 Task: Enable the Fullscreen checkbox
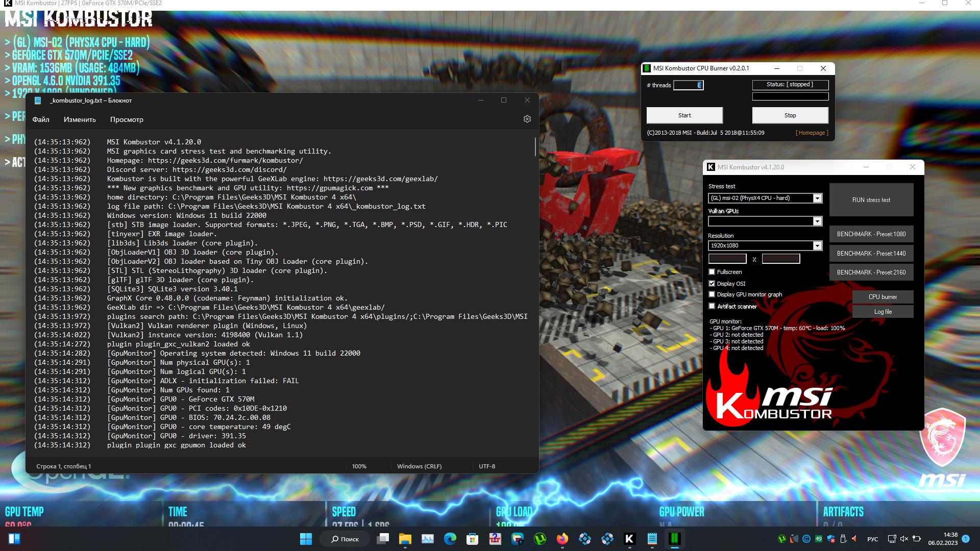coord(712,272)
